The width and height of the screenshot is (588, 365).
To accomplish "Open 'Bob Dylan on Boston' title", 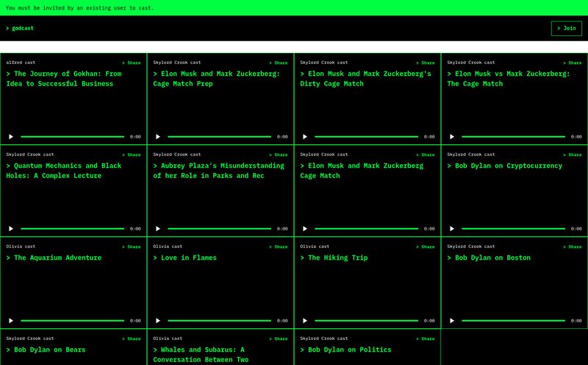I will [x=489, y=258].
